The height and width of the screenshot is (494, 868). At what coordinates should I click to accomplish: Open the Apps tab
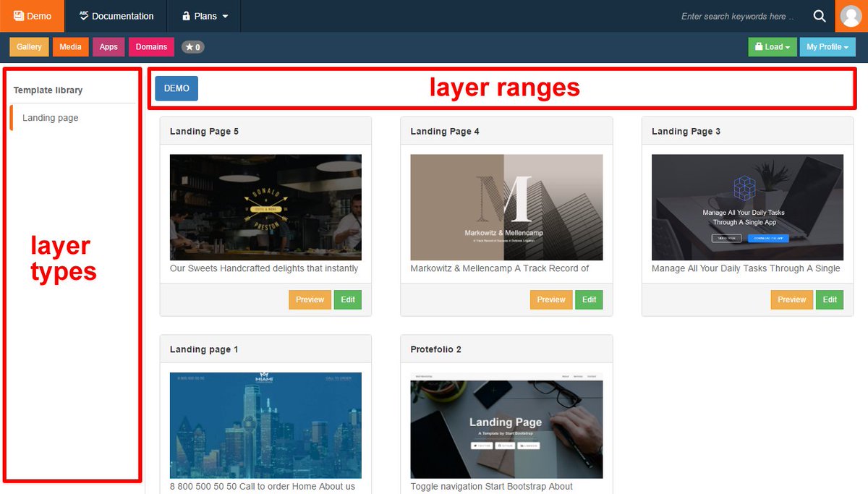click(109, 47)
